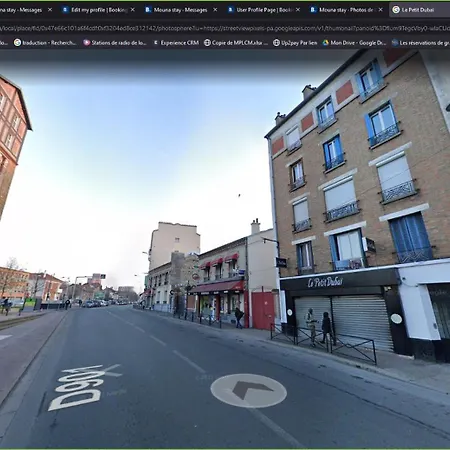This screenshot has height=450, width=450.
Task: Open Mon Drive - Google Drive bookmark
Action: point(354,43)
